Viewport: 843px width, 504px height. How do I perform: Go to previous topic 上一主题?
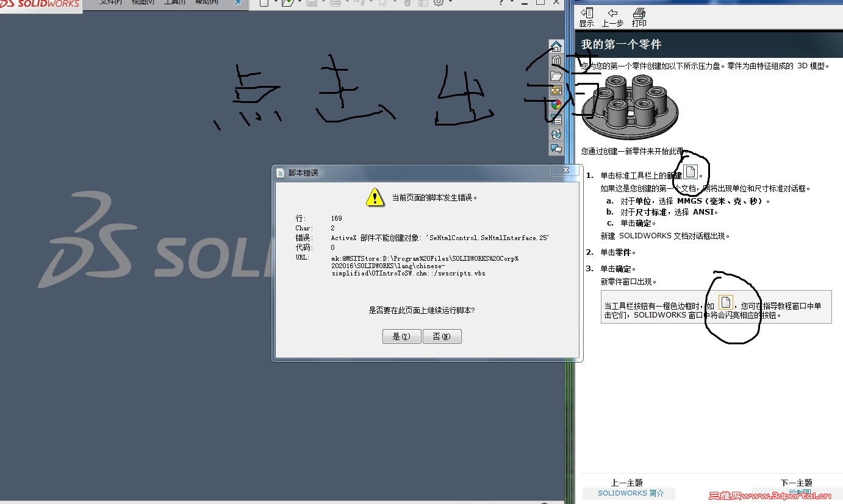[627, 483]
